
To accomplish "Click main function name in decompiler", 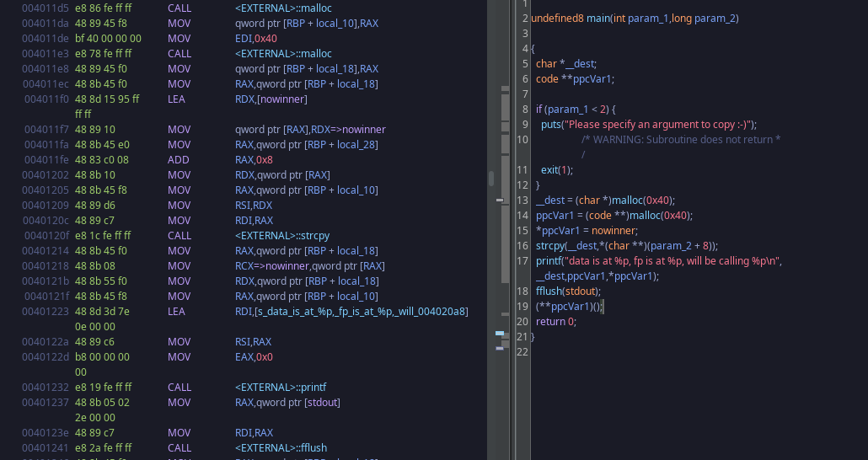I will pos(597,19).
